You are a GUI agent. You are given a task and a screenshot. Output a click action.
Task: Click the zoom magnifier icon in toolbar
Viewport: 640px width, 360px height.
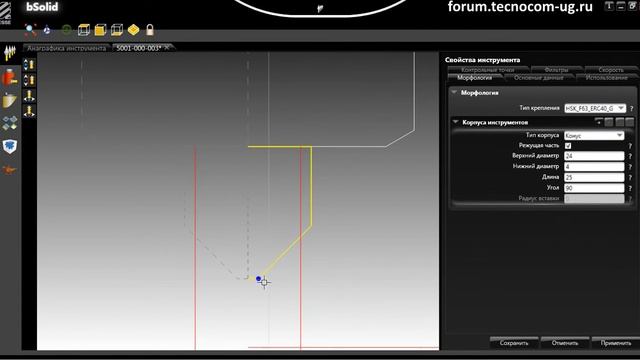[30, 30]
